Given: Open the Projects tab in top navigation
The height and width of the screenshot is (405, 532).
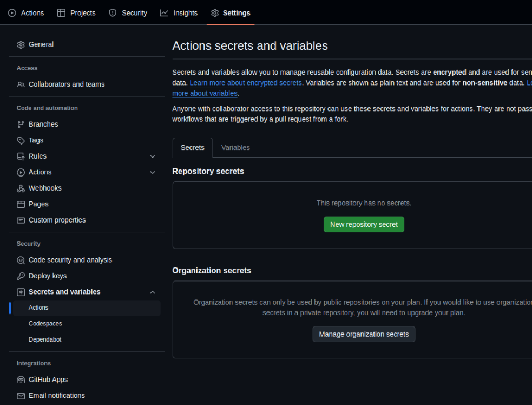Looking at the screenshot, I should coord(76,13).
